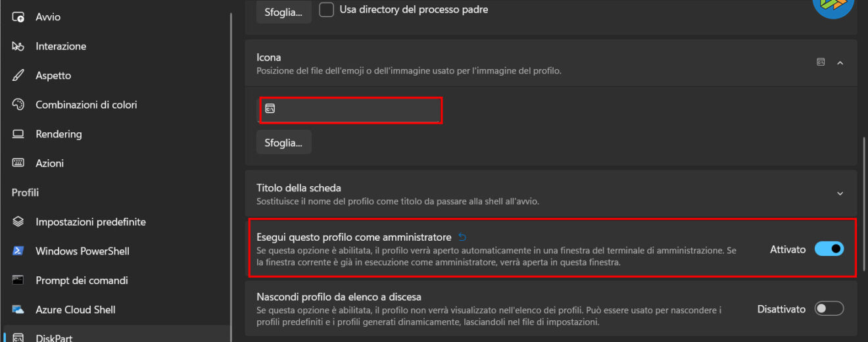The width and height of the screenshot is (868, 342).
Task: Enable Nascondi profilo da elenco a discesa
Action: click(x=829, y=308)
